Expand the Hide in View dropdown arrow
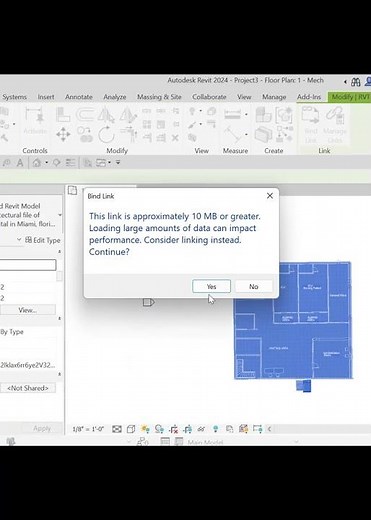 (201, 111)
